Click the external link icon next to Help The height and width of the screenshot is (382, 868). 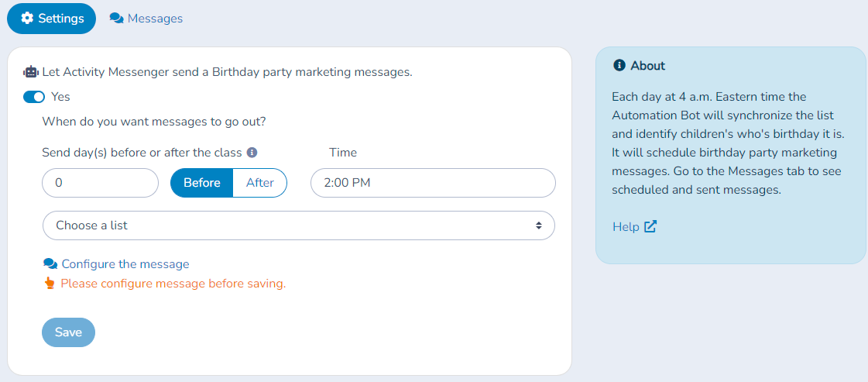click(x=650, y=226)
